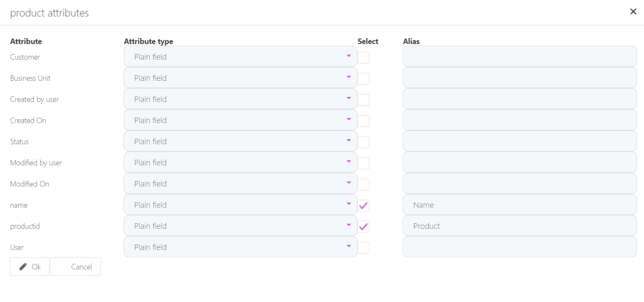The width and height of the screenshot is (644, 302).
Task: Click the Alias field containing Name
Action: pyautogui.click(x=519, y=204)
